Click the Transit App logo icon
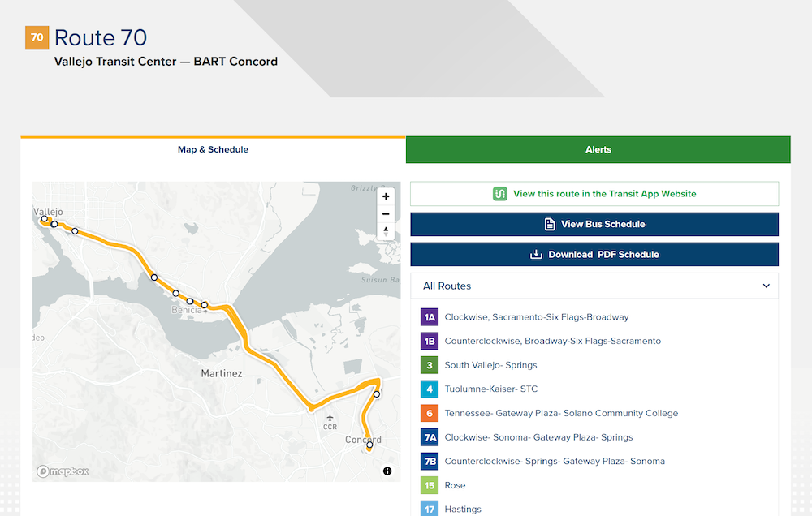Screen dimensions: 812x516 click(499, 194)
